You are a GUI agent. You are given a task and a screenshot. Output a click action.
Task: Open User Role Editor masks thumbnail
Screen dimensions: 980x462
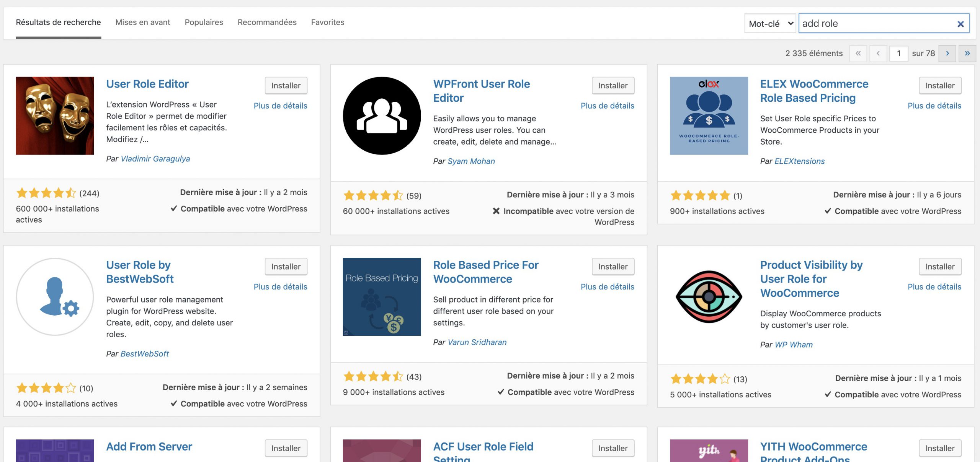click(55, 115)
